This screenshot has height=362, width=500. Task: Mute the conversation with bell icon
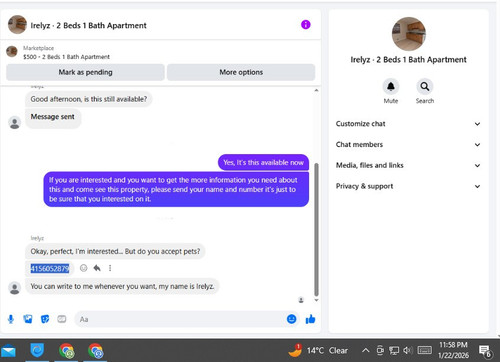(x=391, y=87)
